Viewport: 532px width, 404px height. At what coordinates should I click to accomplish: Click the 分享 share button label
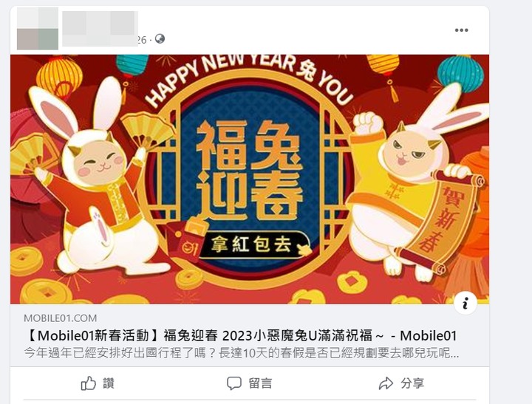pyautogui.click(x=412, y=383)
